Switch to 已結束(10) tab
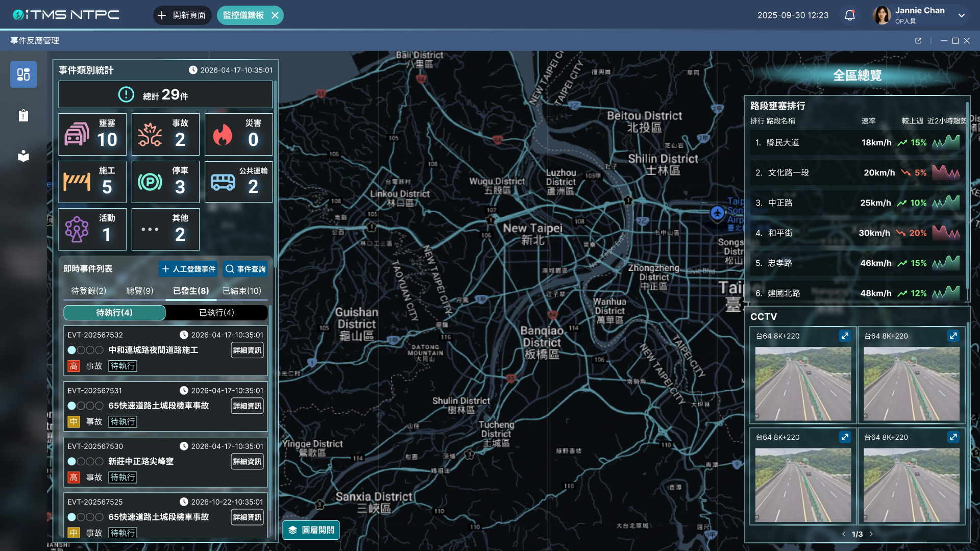 point(242,291)
